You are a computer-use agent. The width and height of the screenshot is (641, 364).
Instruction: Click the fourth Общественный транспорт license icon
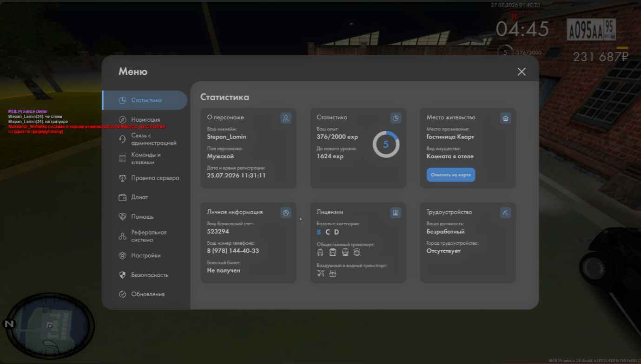(x=357, y=253)
